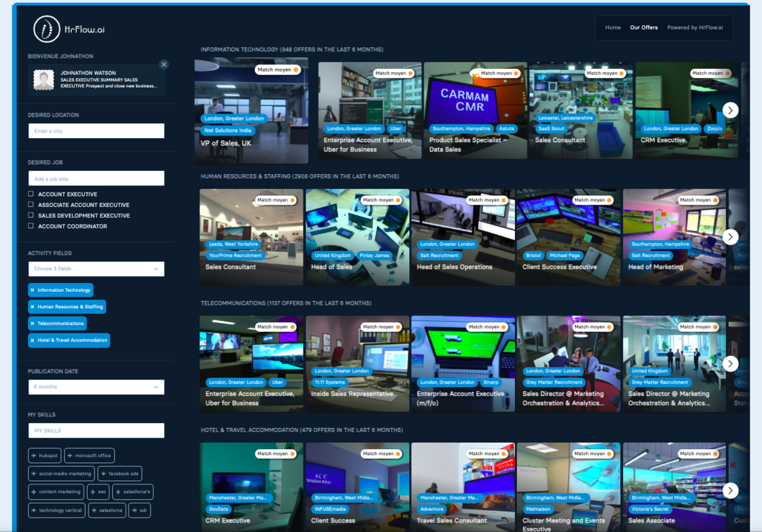Click the Enter a city location field
This screenshot has width=762, height=532.
click(x=96, y=130)
